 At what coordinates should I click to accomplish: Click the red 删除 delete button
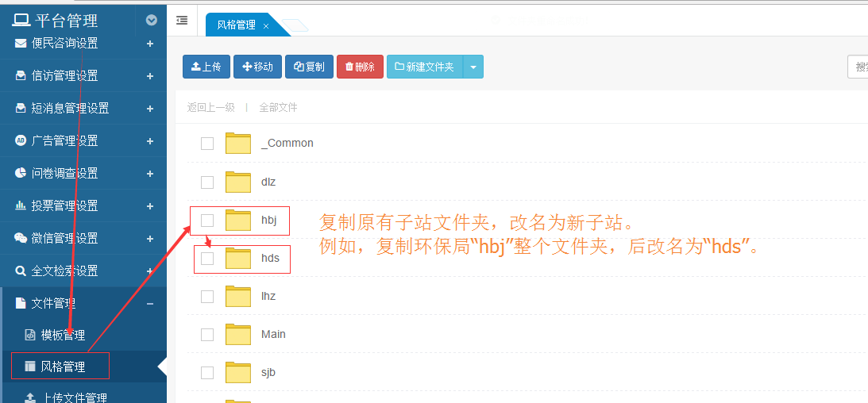point(360,67)
